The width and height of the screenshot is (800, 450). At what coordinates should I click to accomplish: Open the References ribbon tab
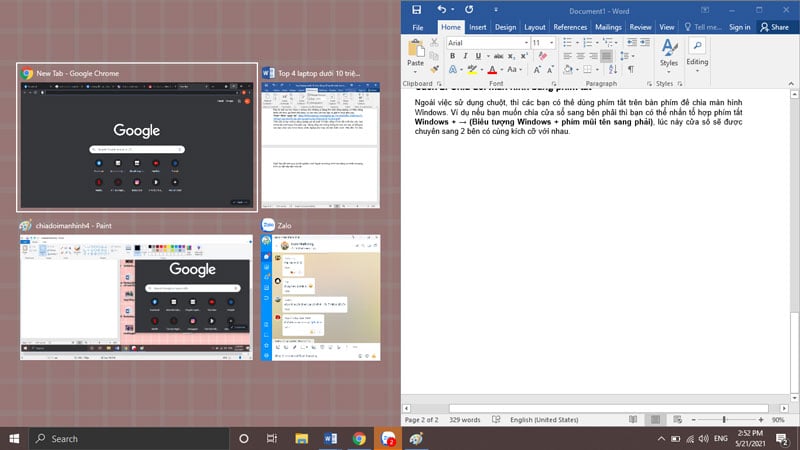(x=570, y=27)
